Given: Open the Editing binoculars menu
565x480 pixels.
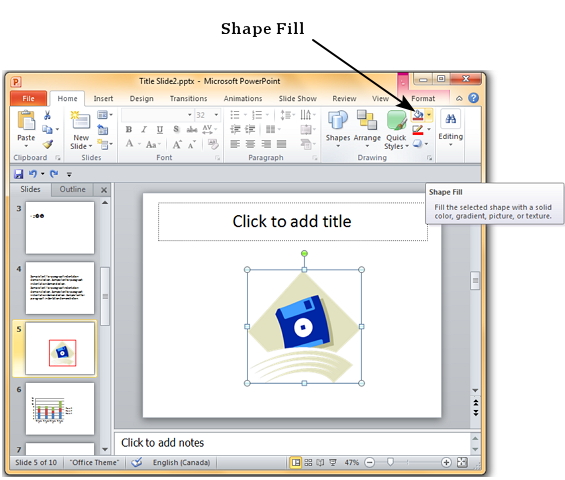Looking at the screenshot, I should tap(450, 129).
